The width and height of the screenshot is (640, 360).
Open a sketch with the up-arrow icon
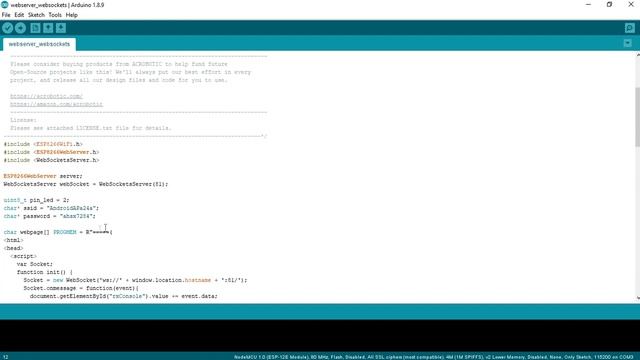48,28
